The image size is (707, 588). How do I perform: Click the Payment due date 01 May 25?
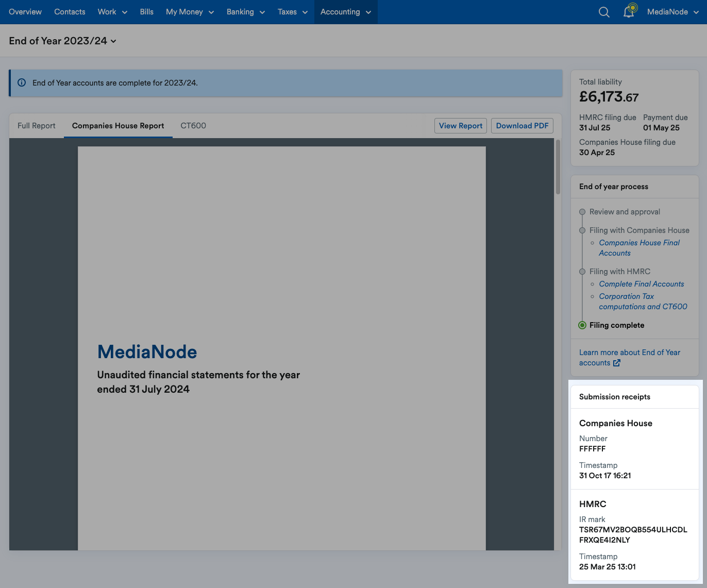coord(661,128)
